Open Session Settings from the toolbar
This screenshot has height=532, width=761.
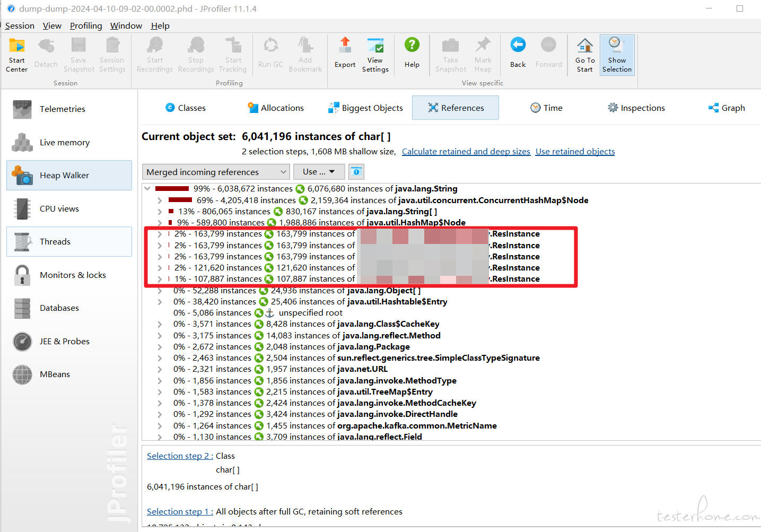pyautogui.click(x=112, y=55)
